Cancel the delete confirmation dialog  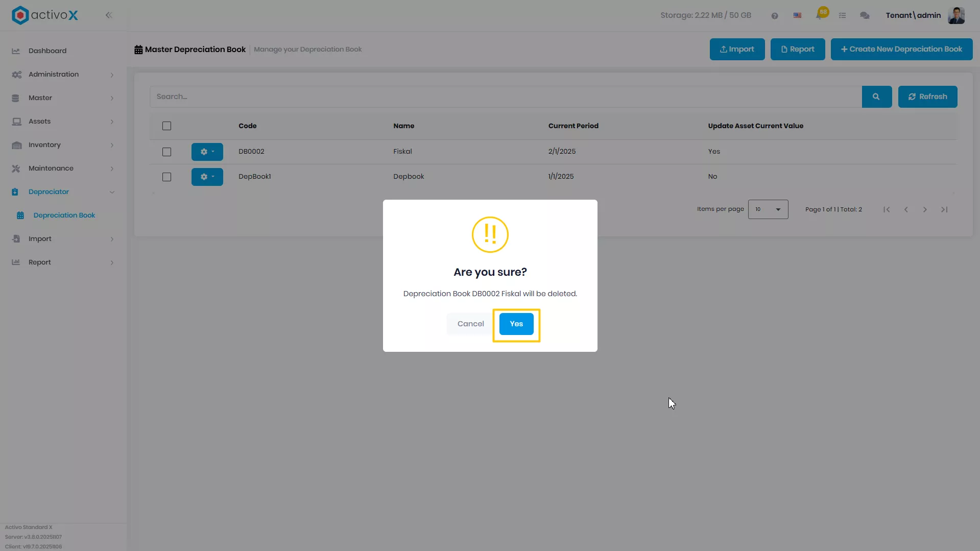470,324
